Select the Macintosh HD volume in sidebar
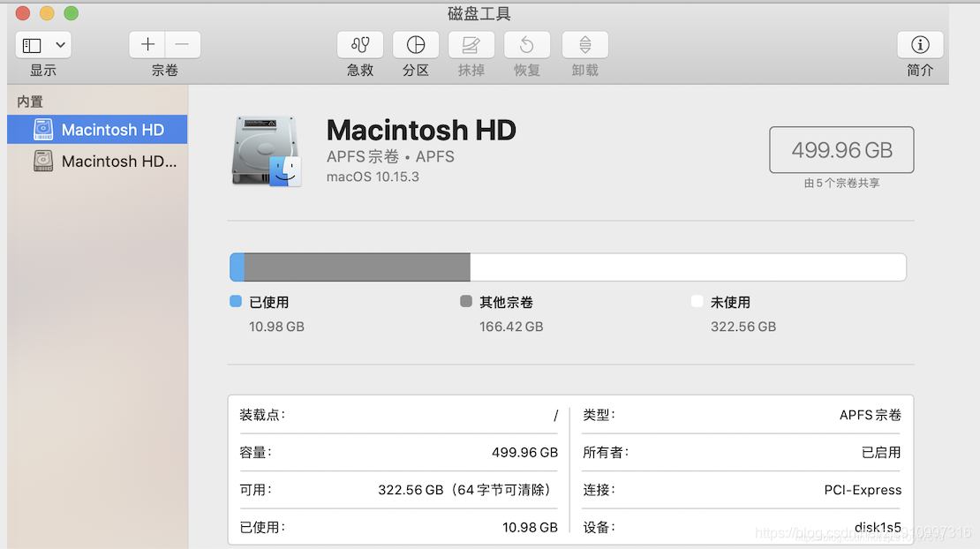Screen dimensions: 980x549 (97, 129)
